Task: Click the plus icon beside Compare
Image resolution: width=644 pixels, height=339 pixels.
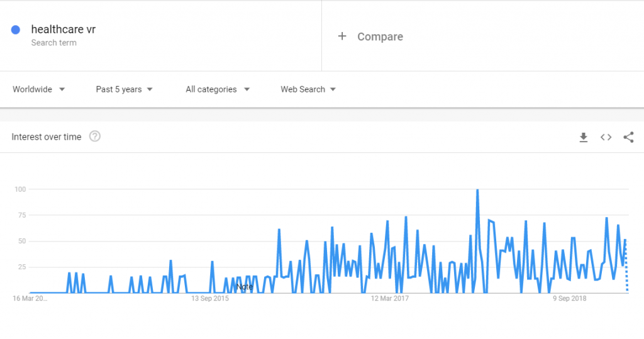Action: pos(342,36)
